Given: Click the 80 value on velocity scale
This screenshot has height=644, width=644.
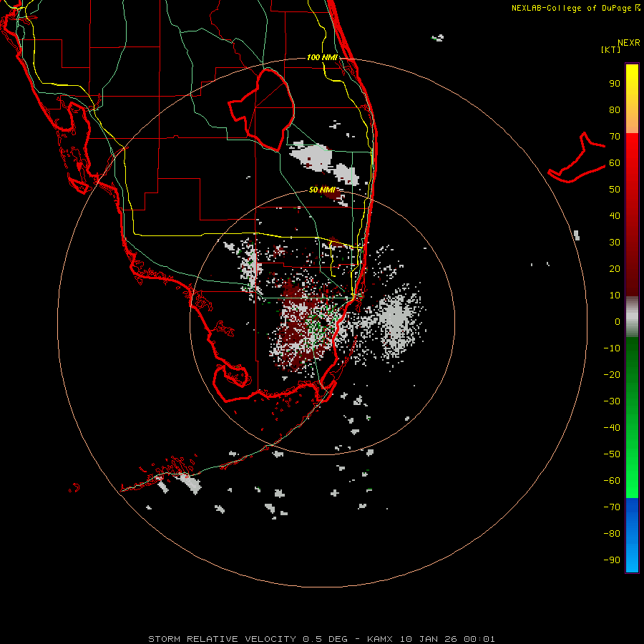Looking at the screenshot, I should [615, 110].
